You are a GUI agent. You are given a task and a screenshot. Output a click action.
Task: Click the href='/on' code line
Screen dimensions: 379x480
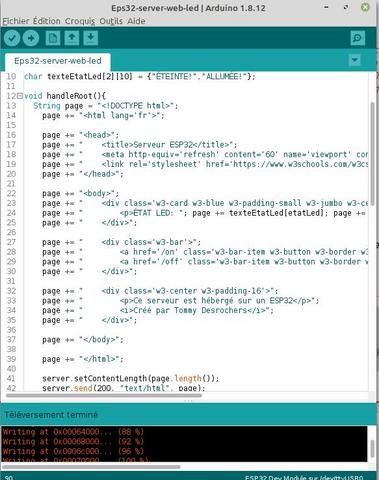pos(205,252)
